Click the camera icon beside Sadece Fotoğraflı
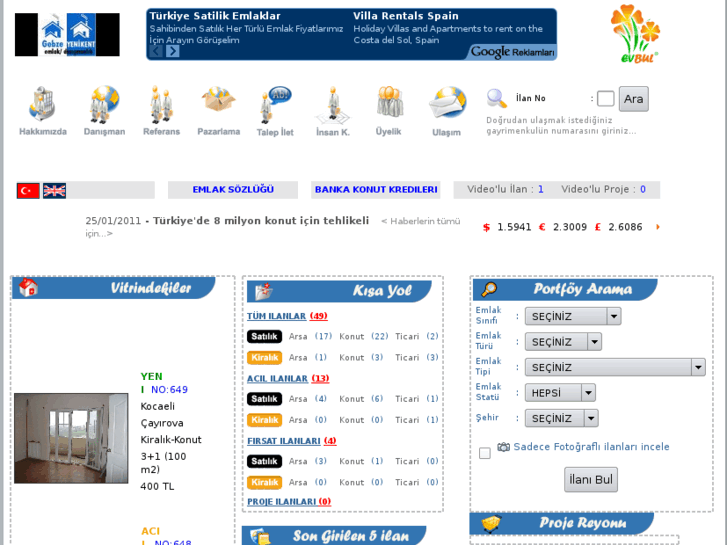Viewport: 727px width, 545px height. click(504, 447)
